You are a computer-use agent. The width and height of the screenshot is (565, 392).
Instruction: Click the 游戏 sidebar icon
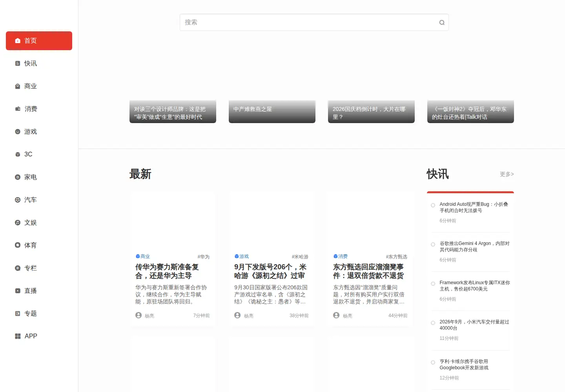click(x=18, y=132)
